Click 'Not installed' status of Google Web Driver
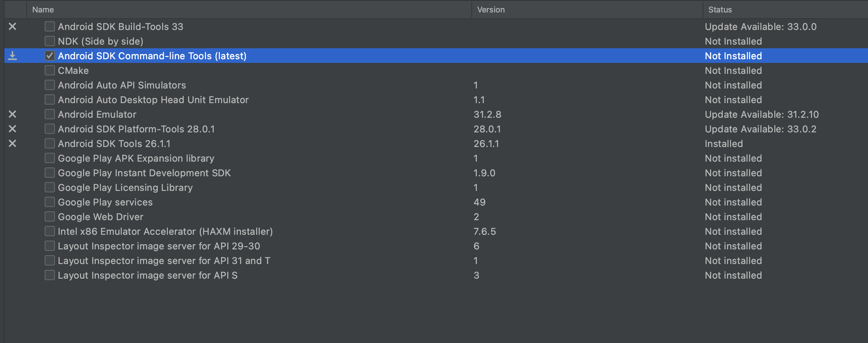Viewport: 868px width, 343px height. [x=733, y=217]
